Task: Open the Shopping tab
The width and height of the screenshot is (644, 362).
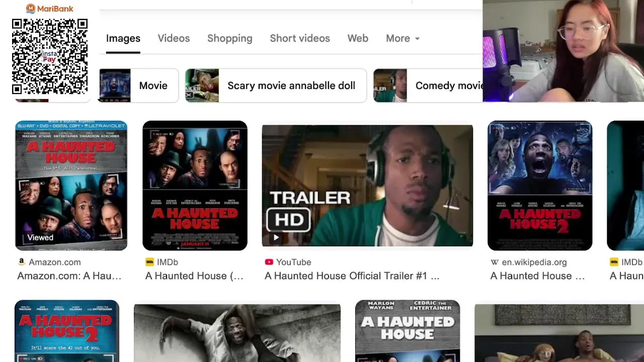Action: point(230,38)
